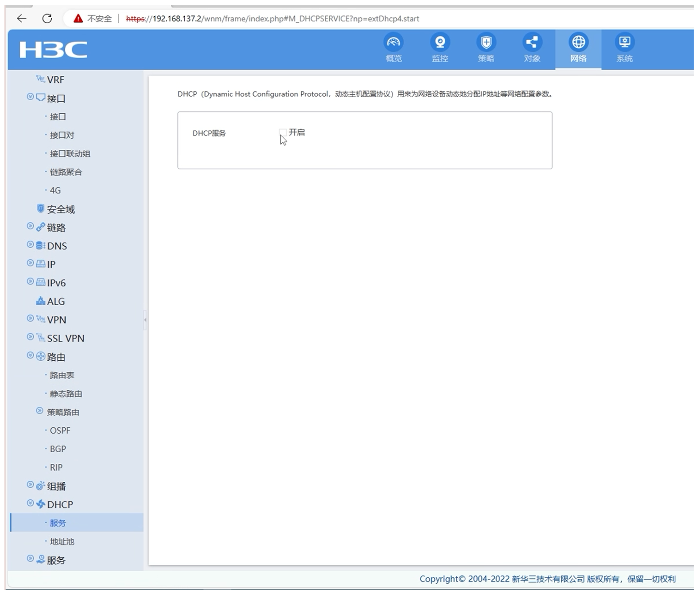Expand the bottom 服务 group arrow
The image size is (700, 592).
30,559
